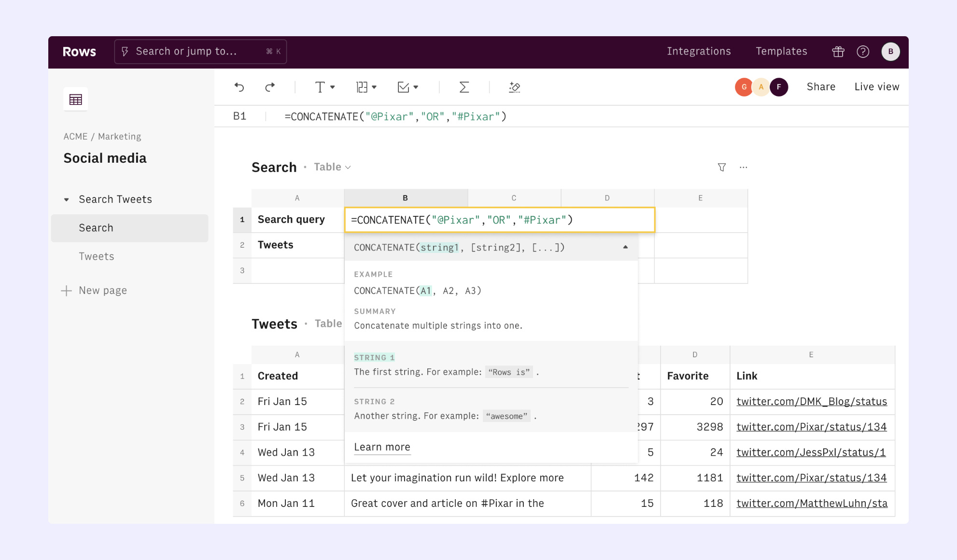Click the Share button
957x560 pixels.
(821, 87)
